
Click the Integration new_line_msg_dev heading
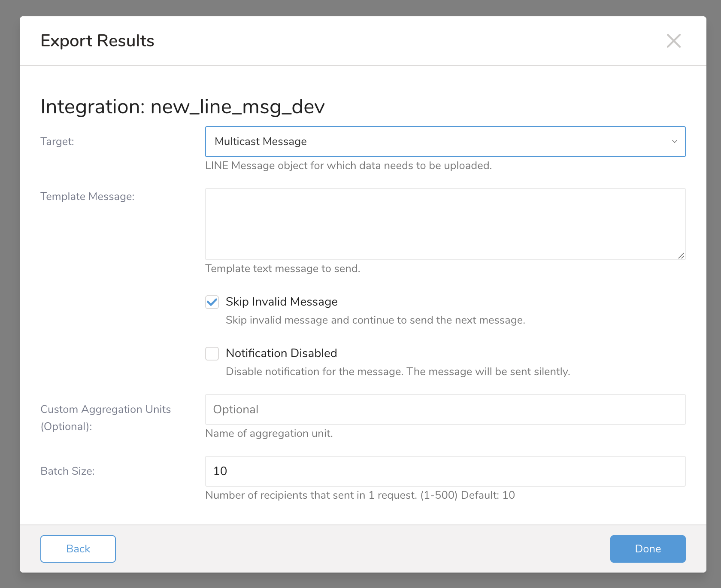[182, 106]
